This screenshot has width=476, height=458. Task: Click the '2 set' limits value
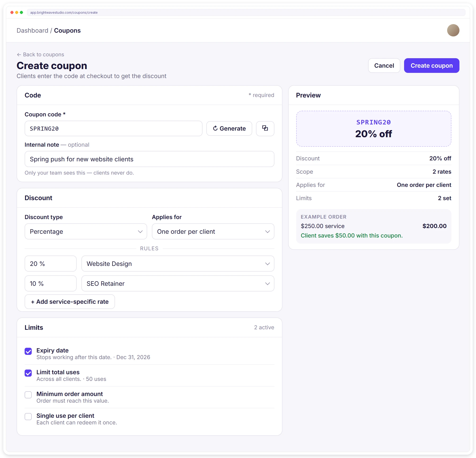(x=444, y=198)
